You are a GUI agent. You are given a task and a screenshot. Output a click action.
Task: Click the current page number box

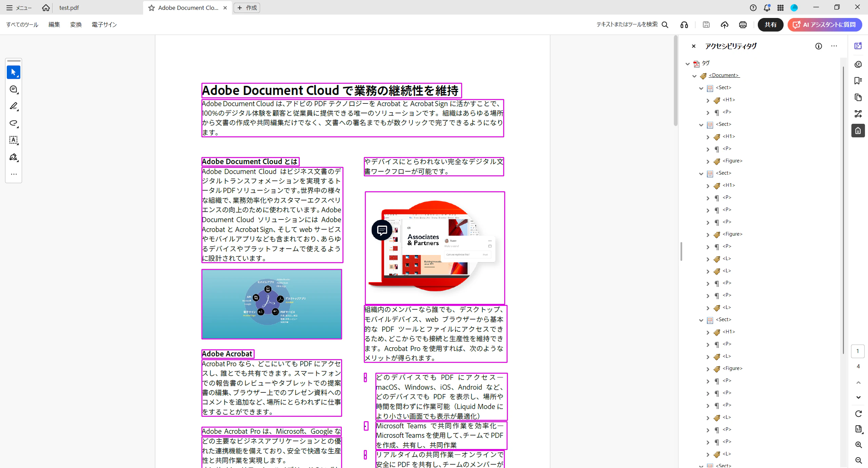(858, 351)
